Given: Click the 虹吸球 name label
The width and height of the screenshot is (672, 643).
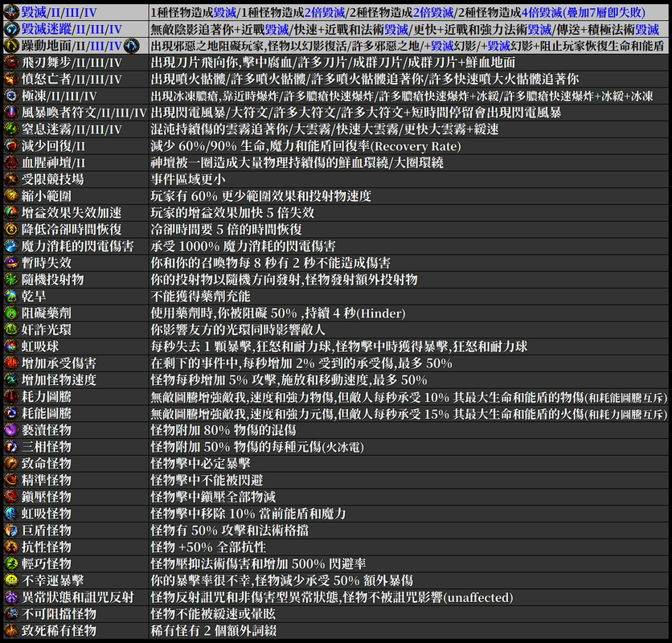Looking at the screenshot, I should point(40,346).
